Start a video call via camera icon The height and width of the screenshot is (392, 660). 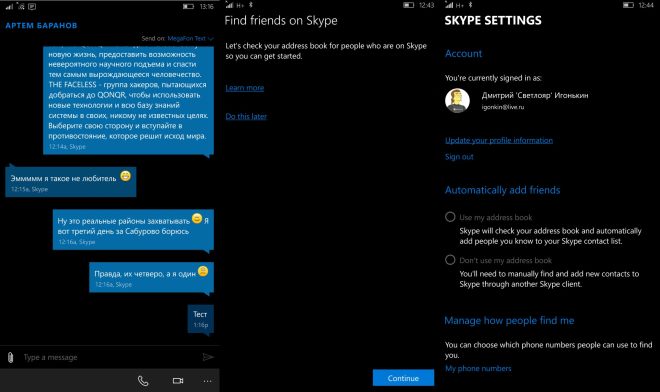point(178,381)
